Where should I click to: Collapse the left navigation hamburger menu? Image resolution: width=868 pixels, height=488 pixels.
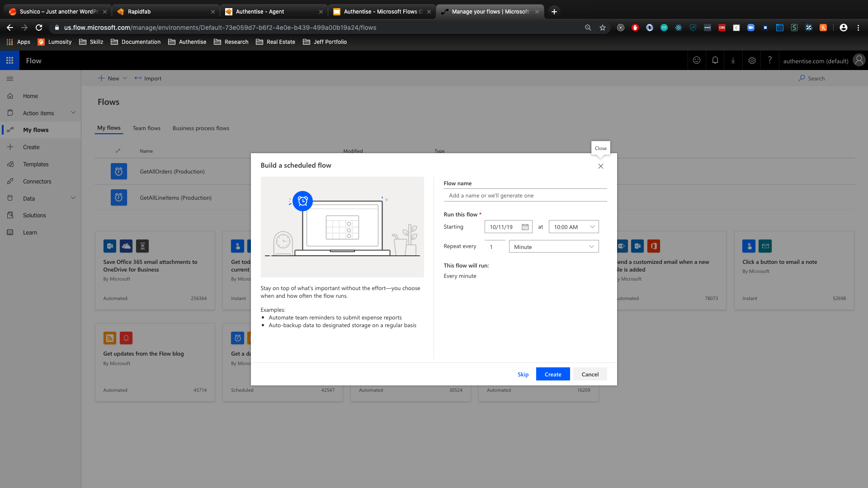click(x=10, y=79)
